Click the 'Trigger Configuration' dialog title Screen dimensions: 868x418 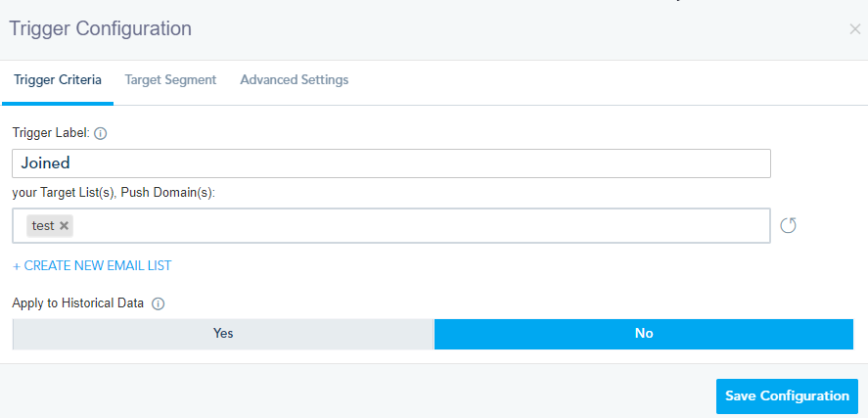click(101, 28)
